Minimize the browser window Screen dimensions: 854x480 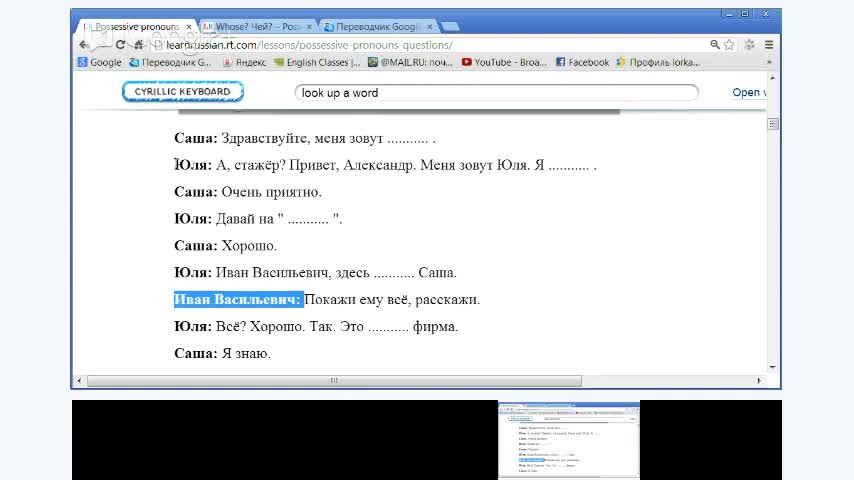[x=729, y=14]
